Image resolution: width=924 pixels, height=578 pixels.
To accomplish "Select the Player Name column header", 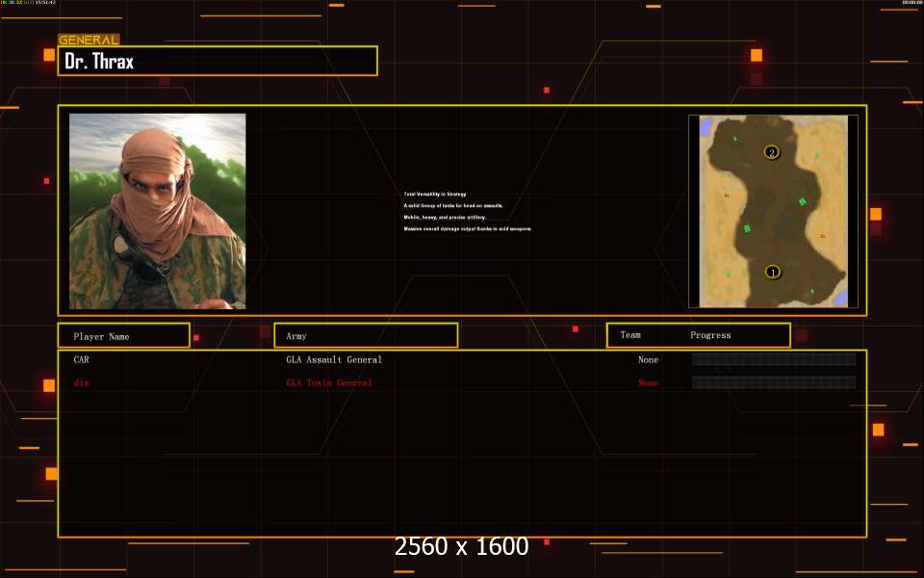I will click(124, 335).
